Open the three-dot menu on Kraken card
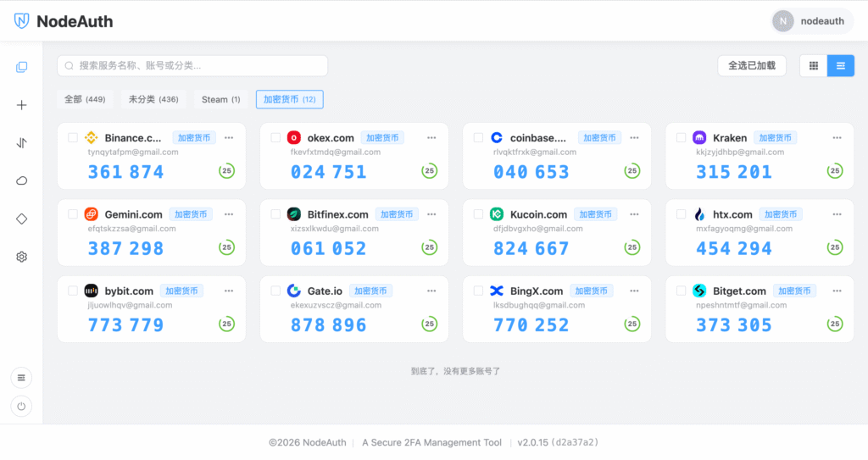The width and height of the screenshot is (868, 460). click(x=837, y=137)
